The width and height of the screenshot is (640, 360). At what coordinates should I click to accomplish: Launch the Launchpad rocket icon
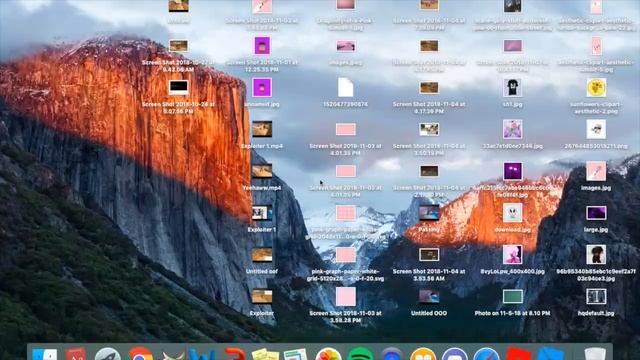point(108,354)
